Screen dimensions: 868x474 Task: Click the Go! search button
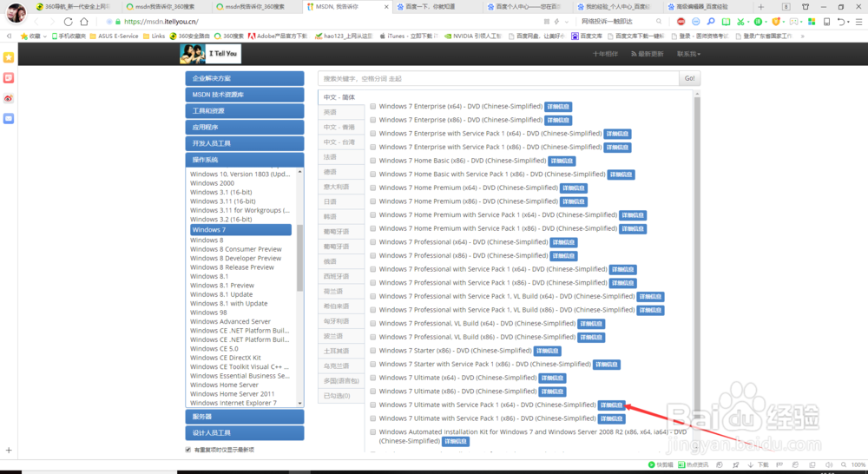[690, 78]
